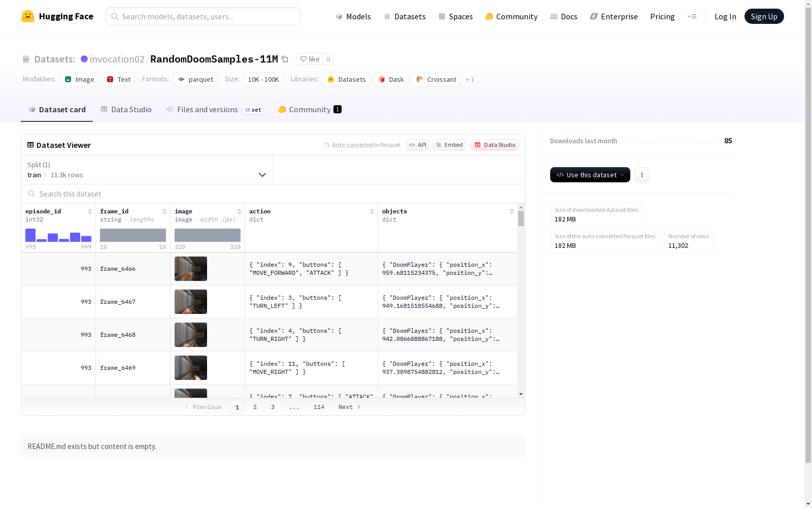812x508 pixels.
Task: Filter by the 10K - 100K size tag
Action: [263, 79]
